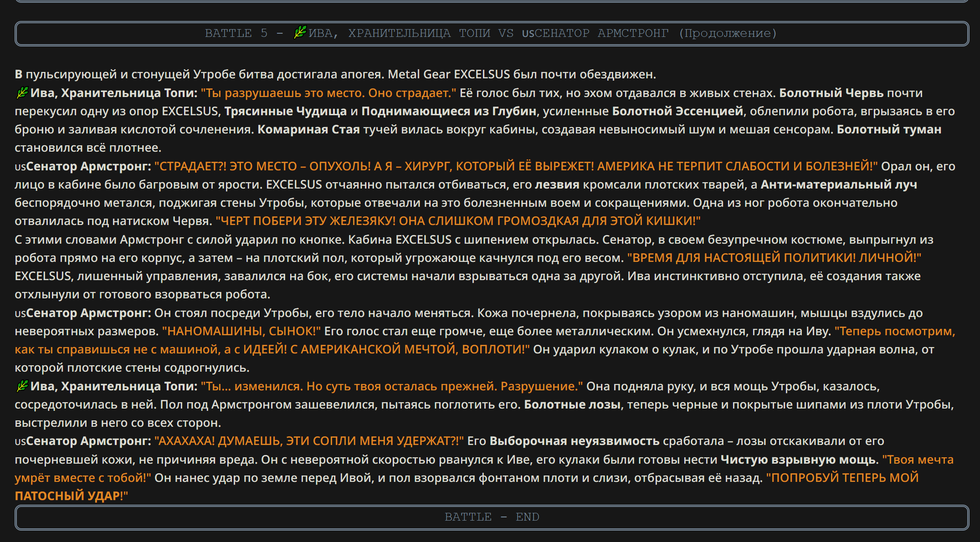Click "Metal Gear EXCELSUS был почти обездвижен."
The image size is (980, 542).
click(522, 74)
